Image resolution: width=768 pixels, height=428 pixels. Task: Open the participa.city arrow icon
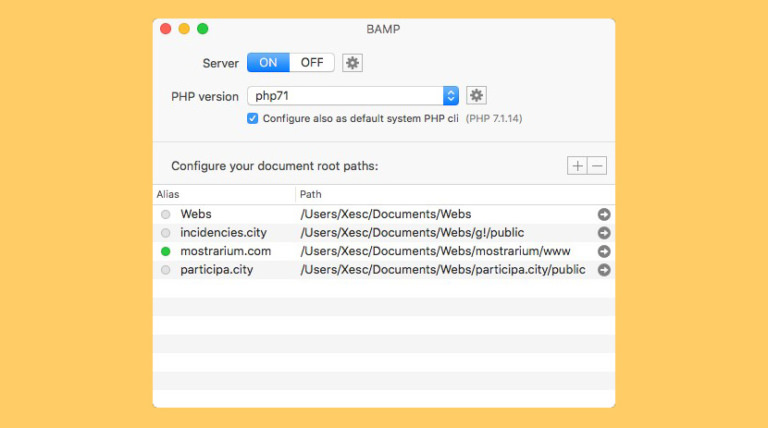point(604,270)
